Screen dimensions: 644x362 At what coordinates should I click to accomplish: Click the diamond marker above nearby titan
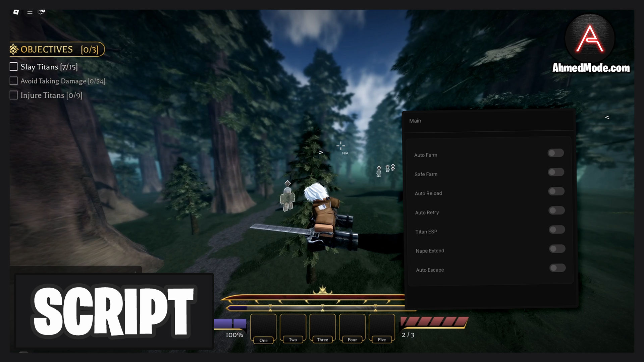287,183
